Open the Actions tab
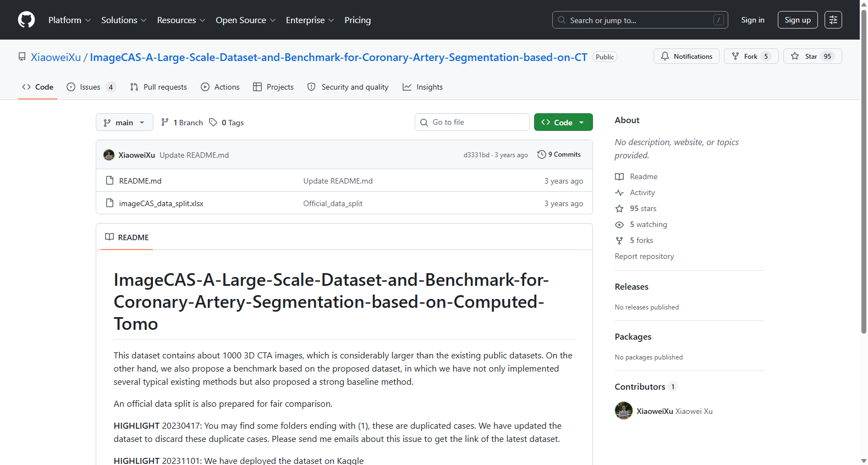Image resolution: width=868 pixels, height=465 pixels. tap(220, 87)
